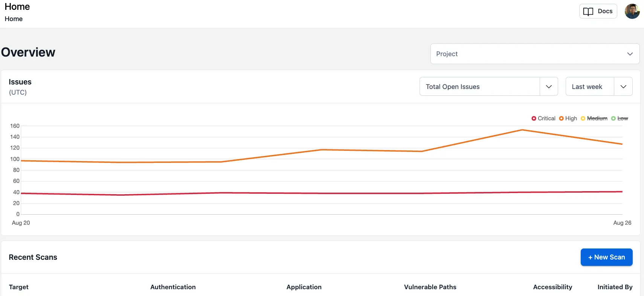Click the Docs button label
Viewport: 644px width, 296px height.
605,11
